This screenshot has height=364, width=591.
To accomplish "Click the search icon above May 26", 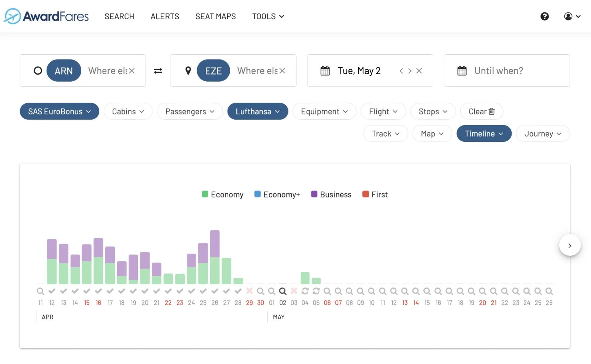I will click(549, 291).
